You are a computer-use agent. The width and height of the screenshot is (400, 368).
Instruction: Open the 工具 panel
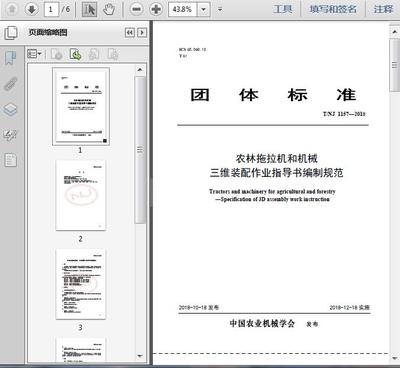click(x=283, y=9)
